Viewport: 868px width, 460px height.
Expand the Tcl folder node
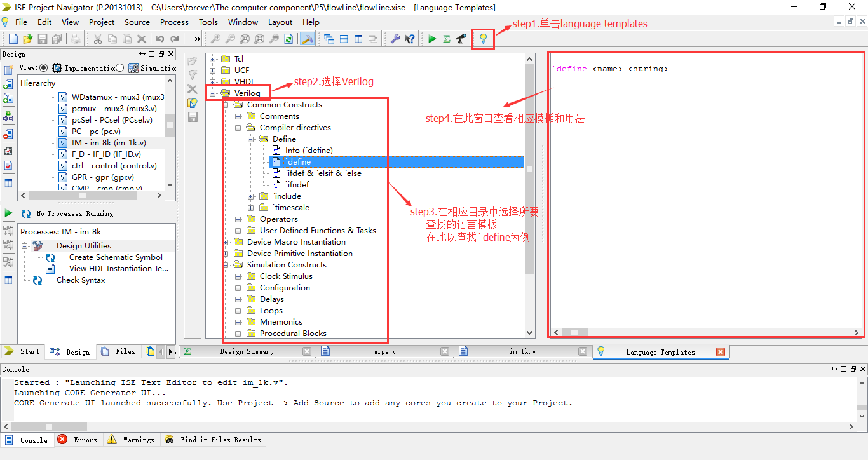coord(213,59)
